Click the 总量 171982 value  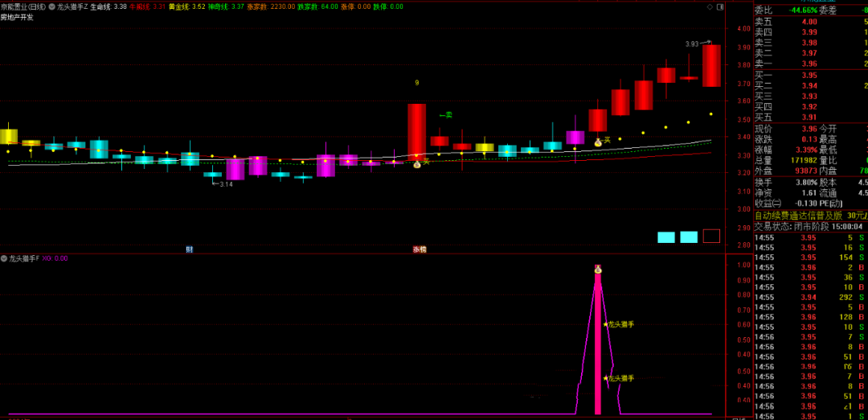804,161
